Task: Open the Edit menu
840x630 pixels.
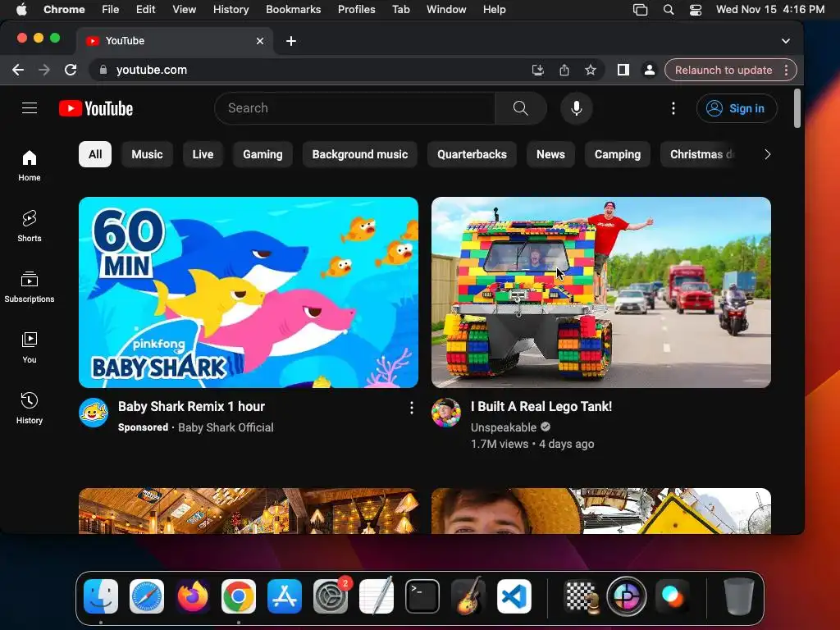Action: tap(145, 10)
